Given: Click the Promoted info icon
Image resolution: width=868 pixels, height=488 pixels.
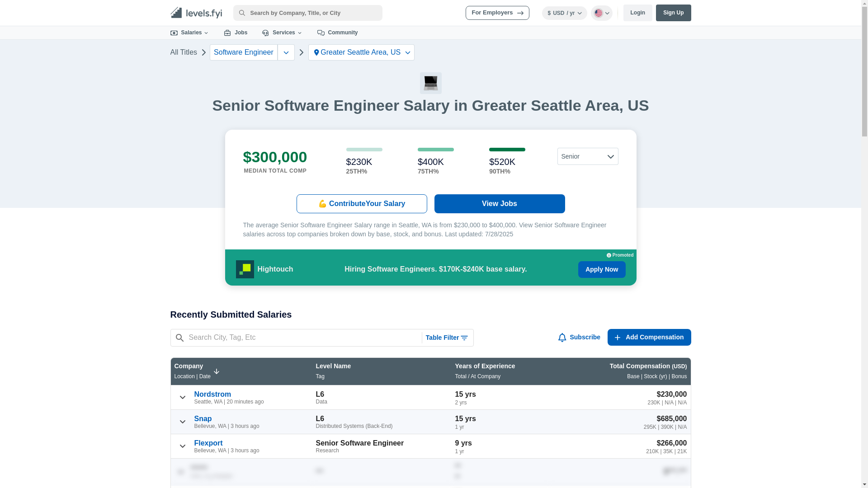Looking at the screenshot, I should (609, 255).
